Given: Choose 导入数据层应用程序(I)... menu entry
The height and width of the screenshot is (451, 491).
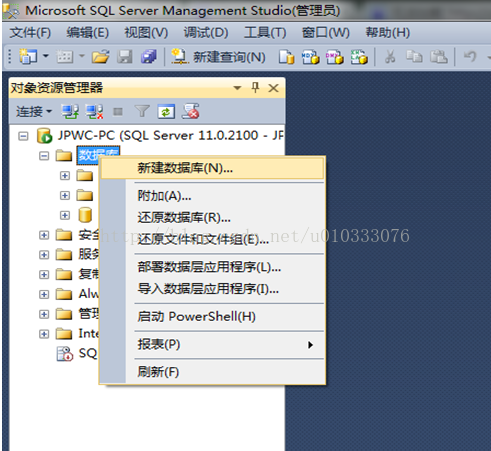Looking at the screenshot, I should pos(212,289).
